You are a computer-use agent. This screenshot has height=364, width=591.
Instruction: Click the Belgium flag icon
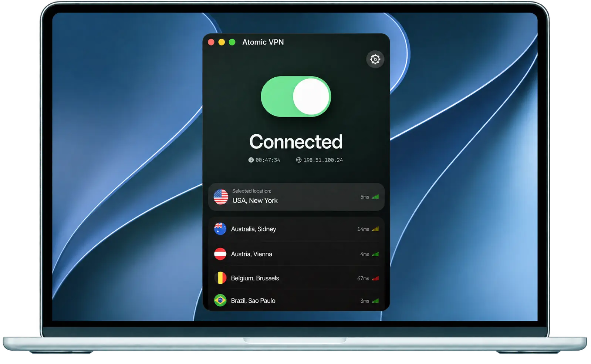click(x=220, y=278)
